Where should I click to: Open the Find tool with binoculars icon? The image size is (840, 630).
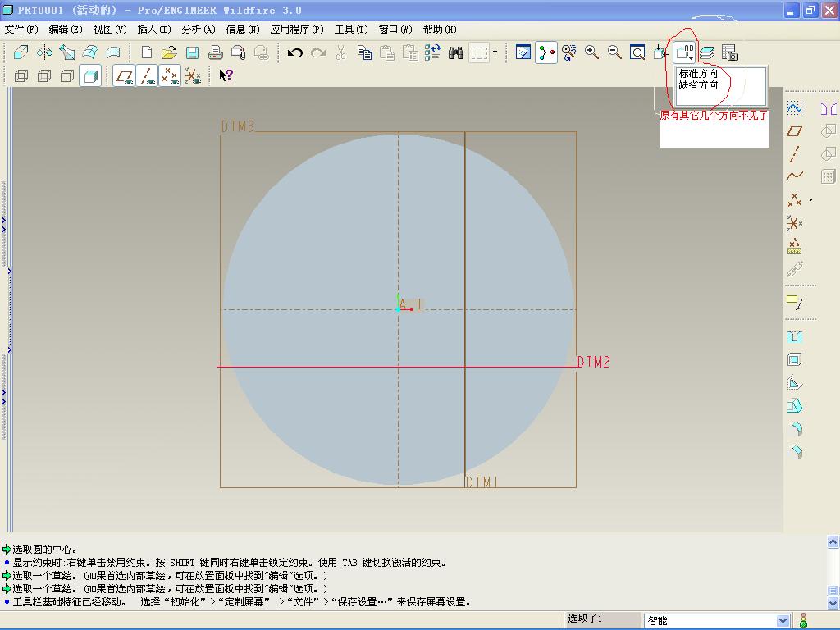pyautogui.click(x=456, y=52)
